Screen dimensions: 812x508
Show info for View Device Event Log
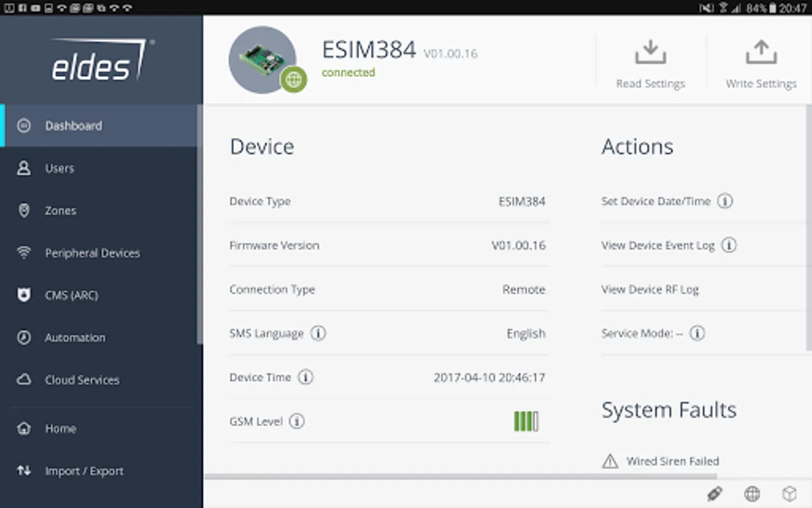[729, 245]
